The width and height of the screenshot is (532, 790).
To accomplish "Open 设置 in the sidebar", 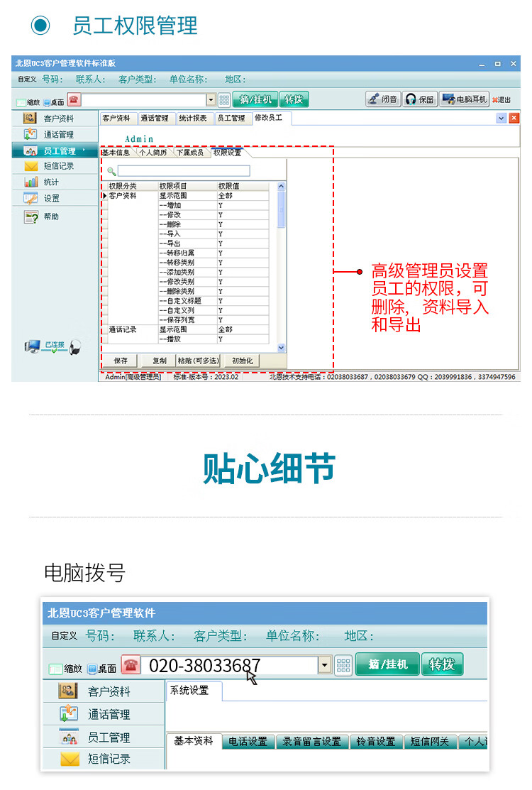I will (x=55, y=198).
